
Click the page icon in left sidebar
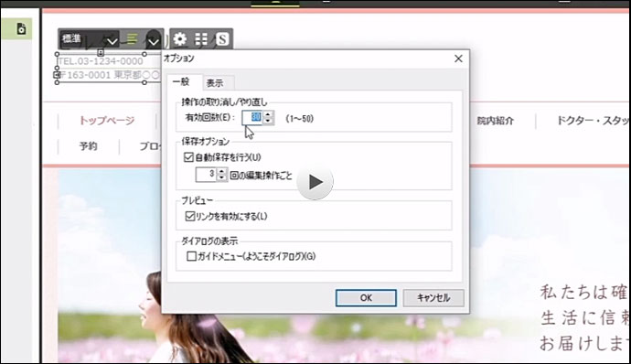(21, 28)
